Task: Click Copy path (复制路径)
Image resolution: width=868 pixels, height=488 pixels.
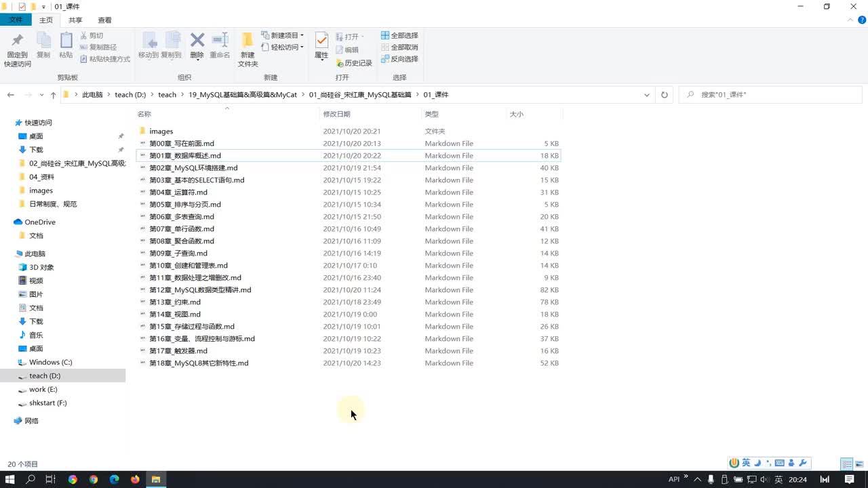Action: [x=98, y=47]
